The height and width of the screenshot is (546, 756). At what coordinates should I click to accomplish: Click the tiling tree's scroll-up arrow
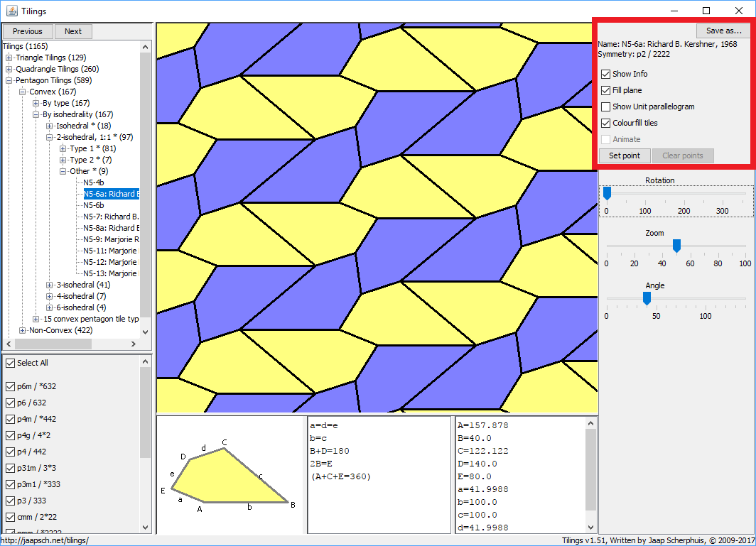click(145, 47)
